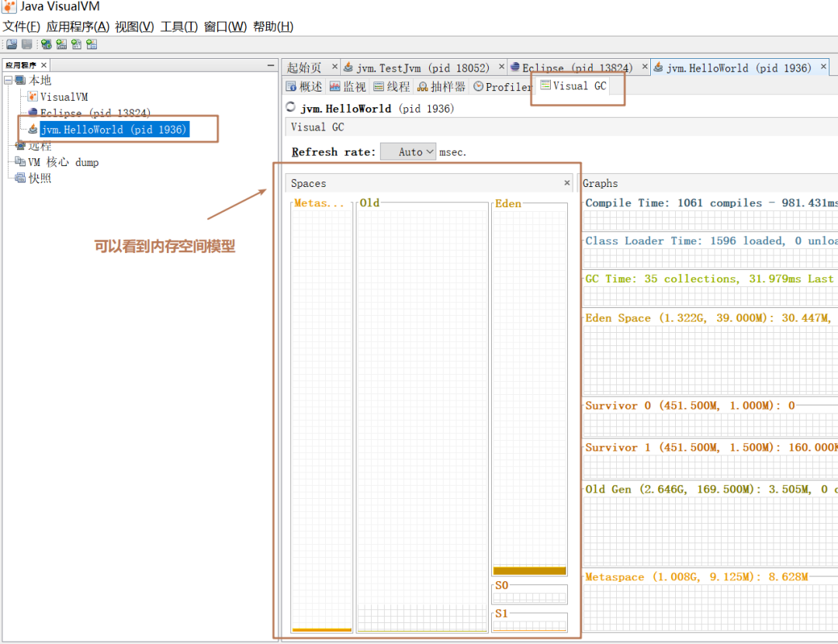Click the sixth toolbar icon

[92, 44]
